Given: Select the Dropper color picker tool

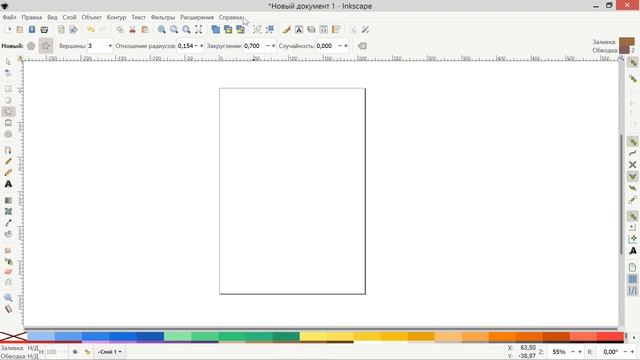Looking at the screenshot, I should 8,223.
